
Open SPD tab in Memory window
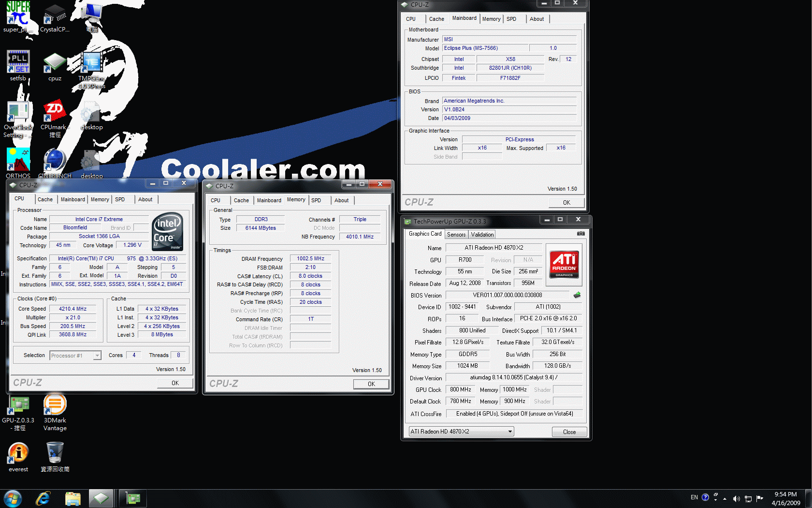[x=316, y=200]
